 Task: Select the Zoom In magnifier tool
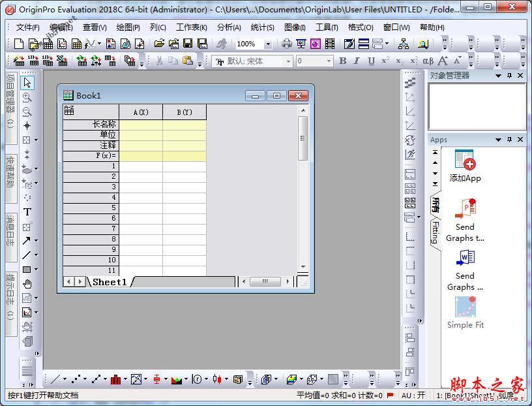[x=27, y=97]
